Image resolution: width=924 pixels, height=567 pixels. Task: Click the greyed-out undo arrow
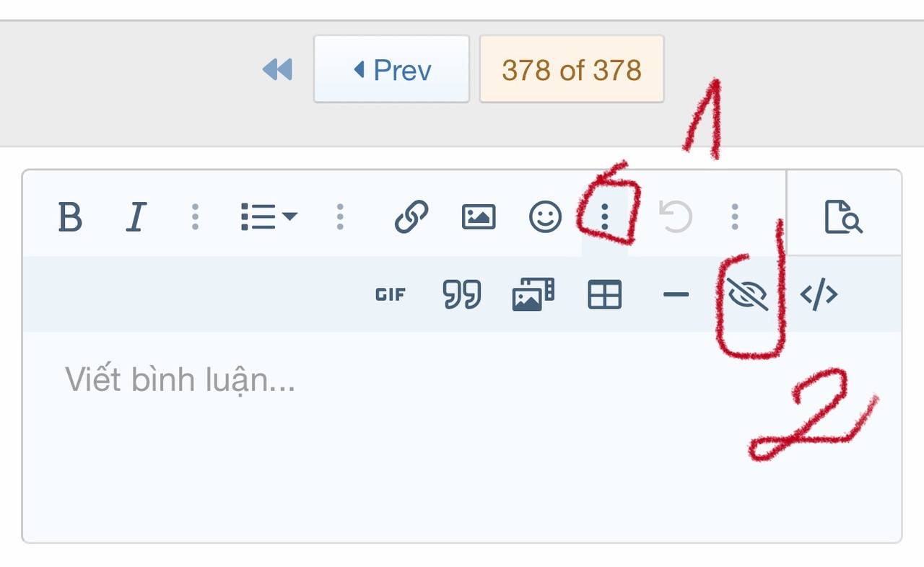pyautogui.click(x=676, y=216)
